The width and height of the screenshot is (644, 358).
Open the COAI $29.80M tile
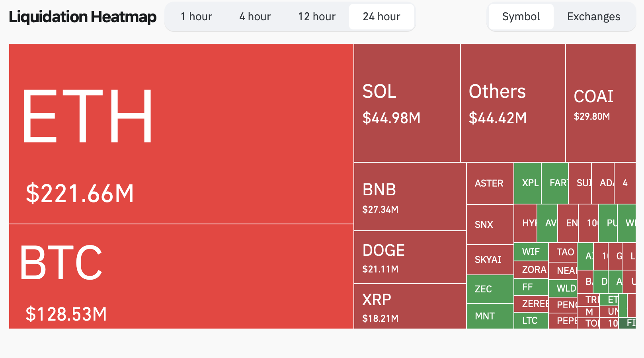coord(600,103)
